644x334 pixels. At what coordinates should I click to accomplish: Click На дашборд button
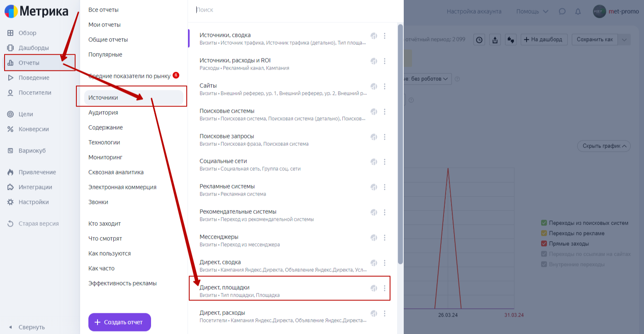click(x=544, y=39)
